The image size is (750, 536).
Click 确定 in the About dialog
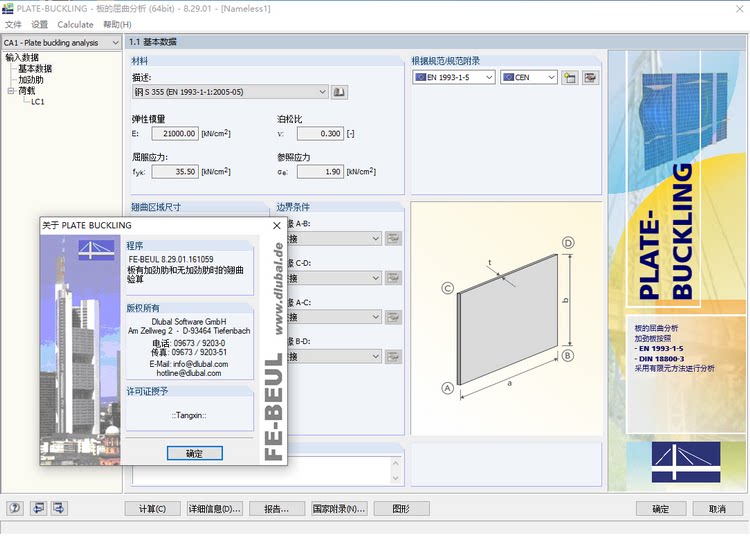click(195, 453)
